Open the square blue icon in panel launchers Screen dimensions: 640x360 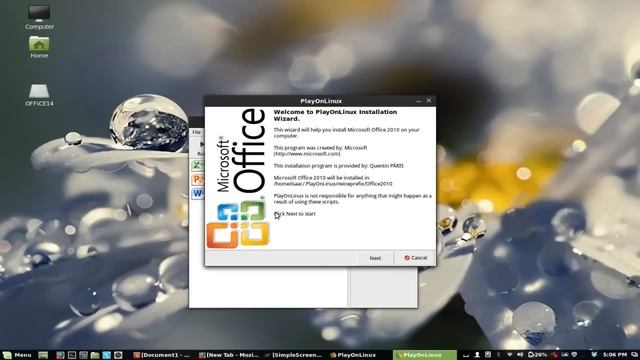pos(106,355)
